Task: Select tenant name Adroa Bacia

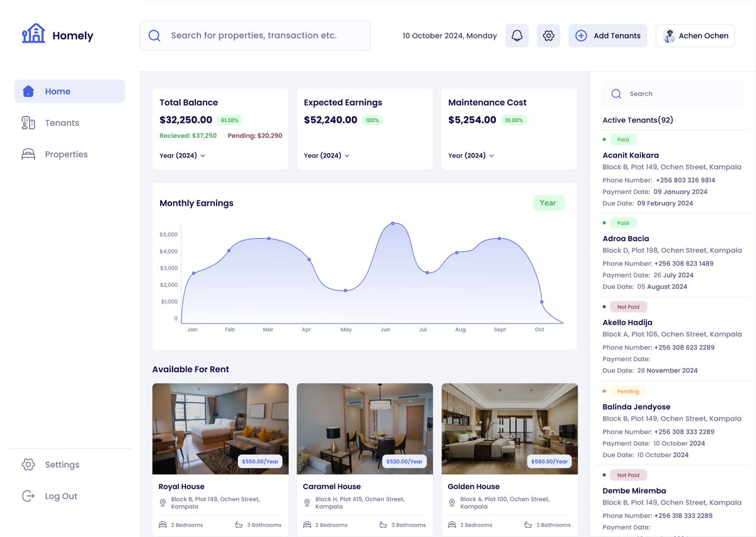Action: pos(626,239)
